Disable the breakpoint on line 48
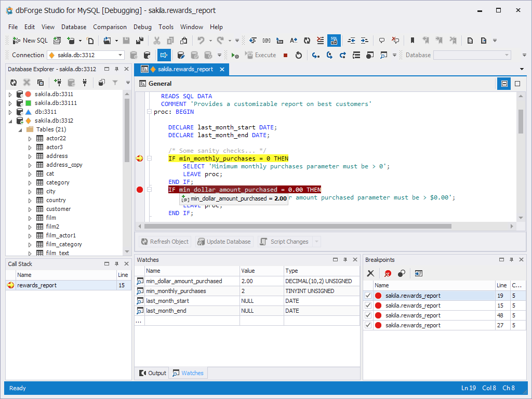 [x=368, y=315]
